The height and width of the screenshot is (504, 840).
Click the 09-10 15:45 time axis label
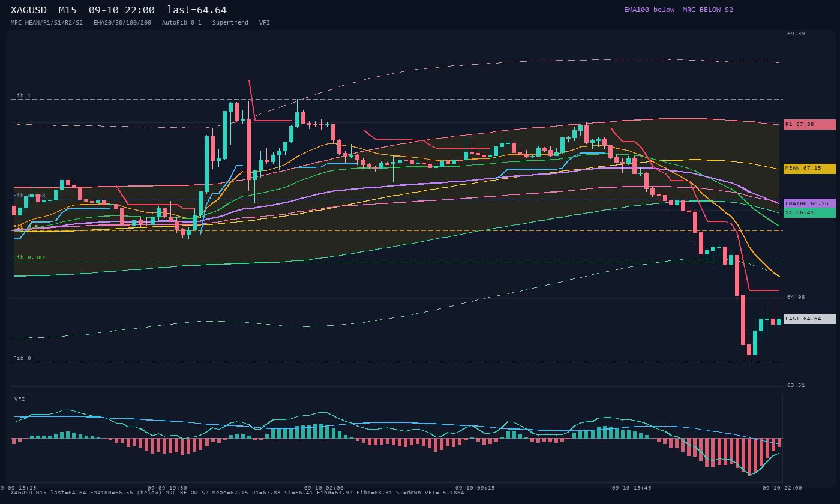(632, 488)
